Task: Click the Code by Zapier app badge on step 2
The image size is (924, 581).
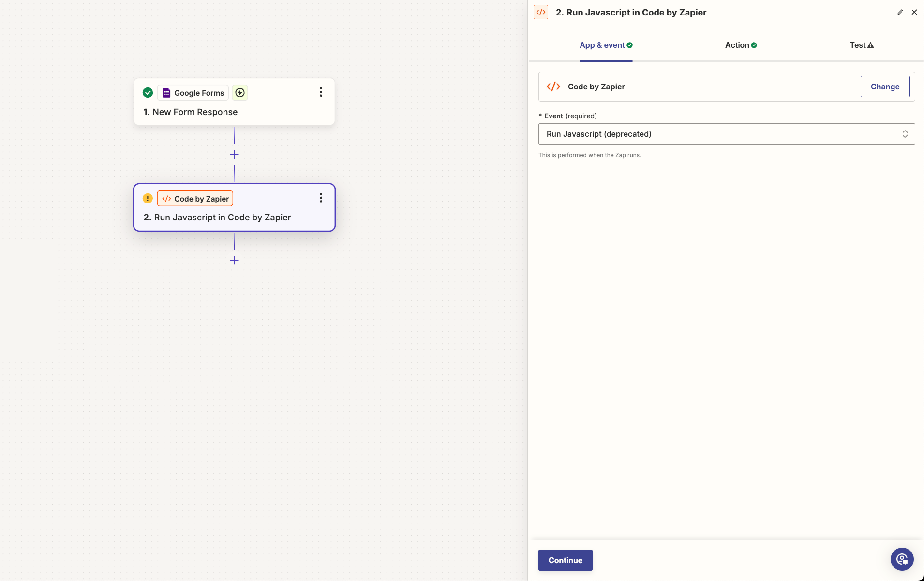Action: click(195, 199)
